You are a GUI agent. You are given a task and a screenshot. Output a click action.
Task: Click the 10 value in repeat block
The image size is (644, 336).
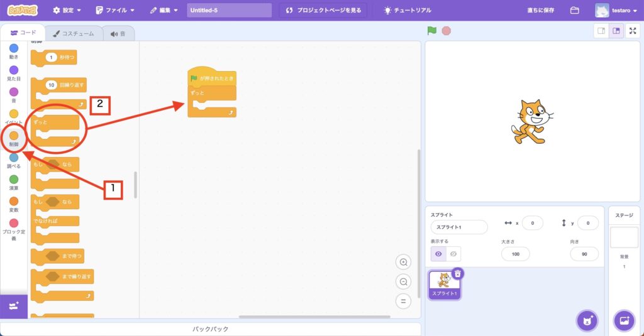pyautogui.click(x=51, y=85)
